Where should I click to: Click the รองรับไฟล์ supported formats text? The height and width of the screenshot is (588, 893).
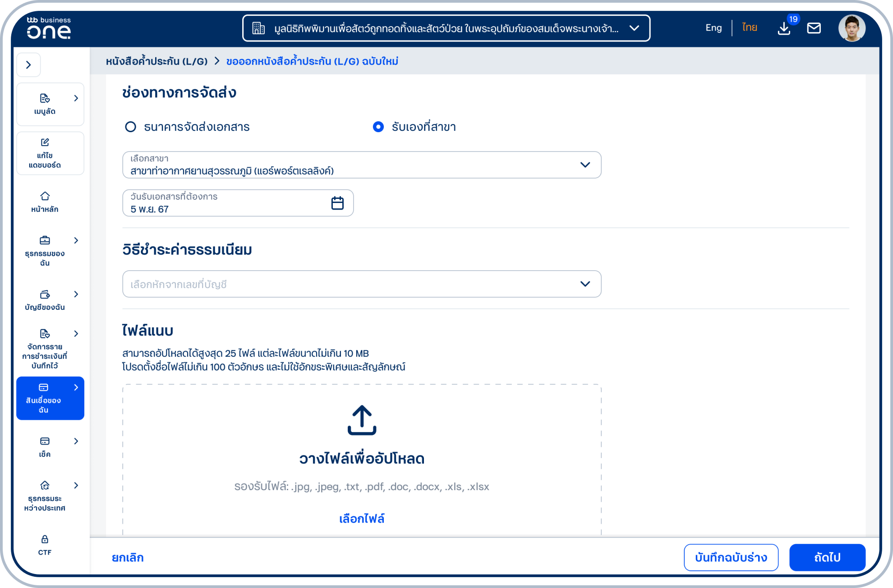[x=362, y=487]
